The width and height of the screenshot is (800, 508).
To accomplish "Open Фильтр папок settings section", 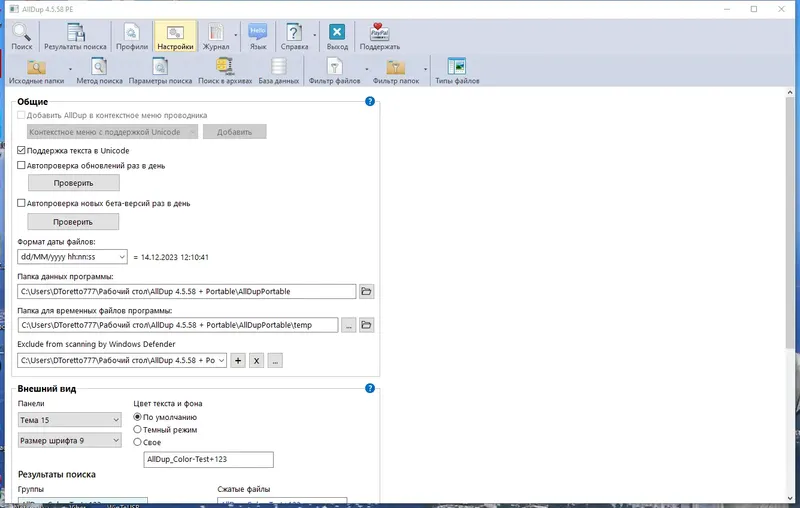I will pyautogui.click(x=395, y=71).
